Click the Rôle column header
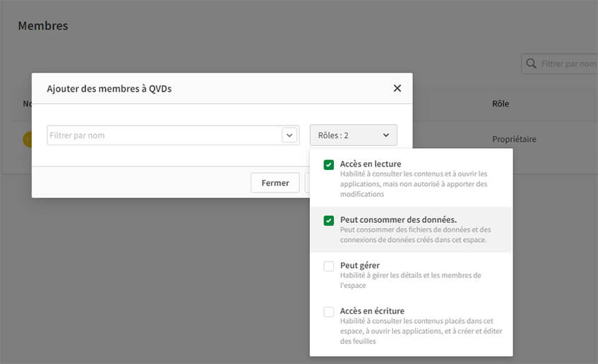This screenshot has height=364, width=598. point(501,104)
